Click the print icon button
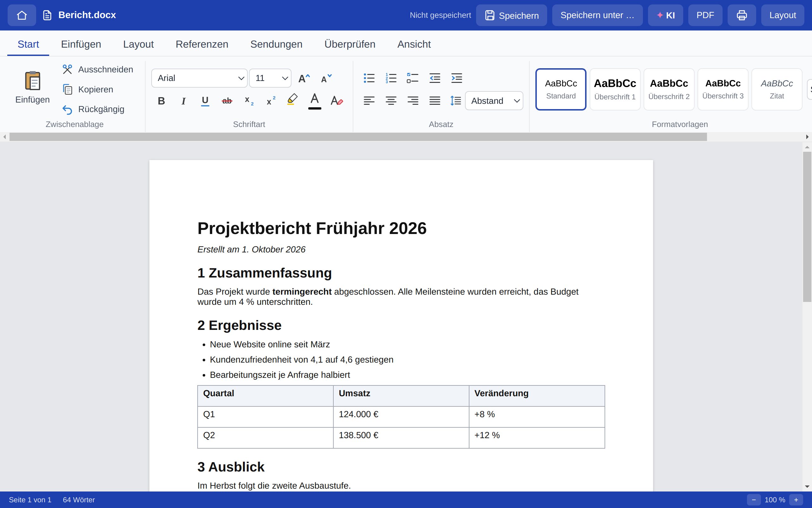This screenshot has height=508, width=812. point(742,15)
